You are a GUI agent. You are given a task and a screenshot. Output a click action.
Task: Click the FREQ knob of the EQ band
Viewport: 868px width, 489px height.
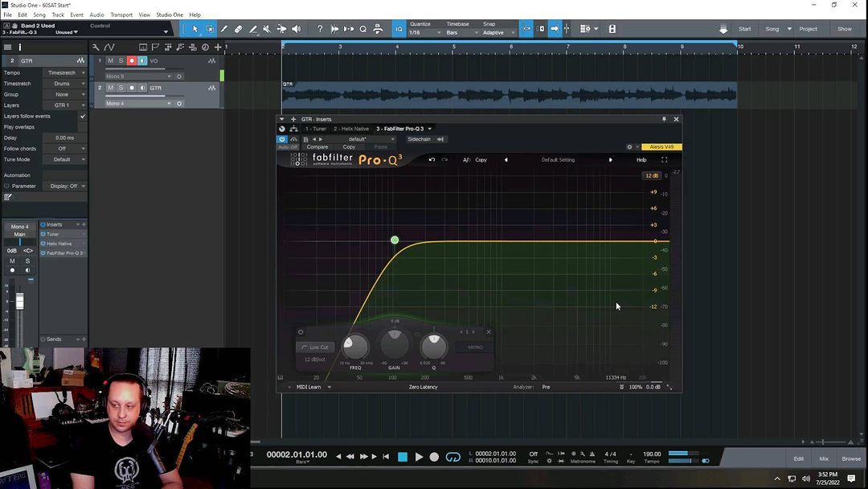tap(354, 347)
